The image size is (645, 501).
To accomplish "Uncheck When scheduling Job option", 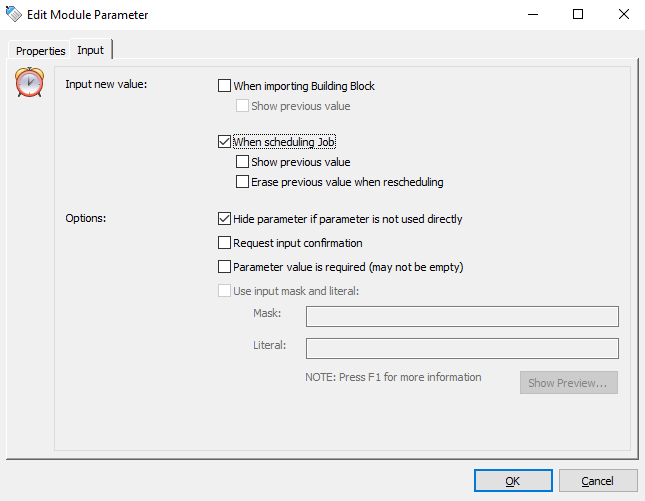I will tap(224, 142).
